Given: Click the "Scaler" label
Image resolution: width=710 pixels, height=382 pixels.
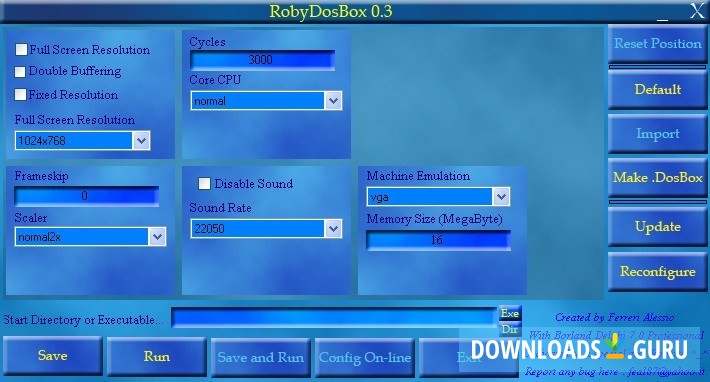Looking at the screenshot, I should pos(31,218).
